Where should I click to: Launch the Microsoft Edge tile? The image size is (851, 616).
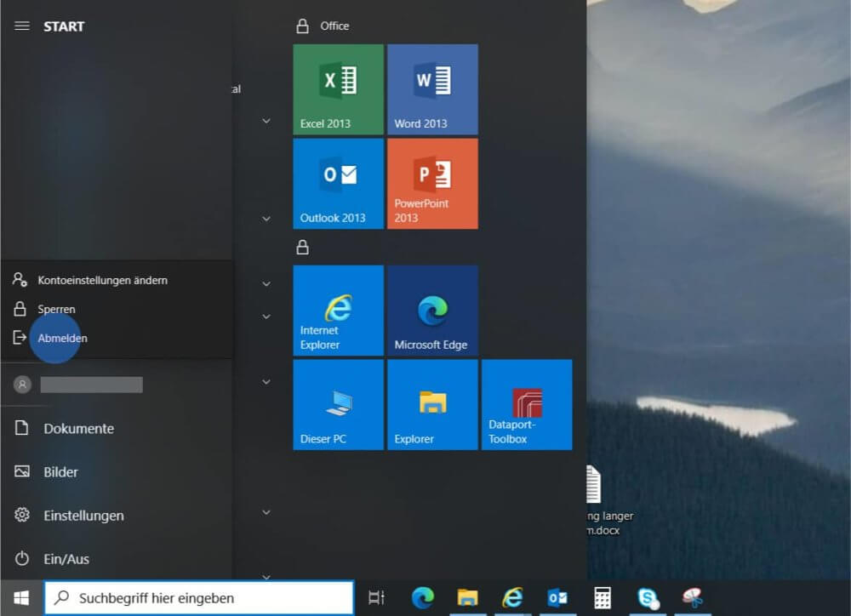tap(432, 311)
